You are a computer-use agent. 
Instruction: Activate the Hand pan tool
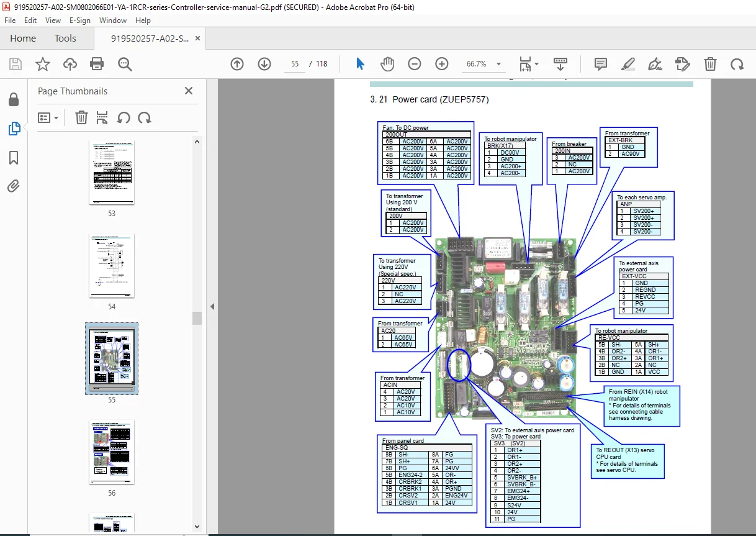click(x=387, y=64)
